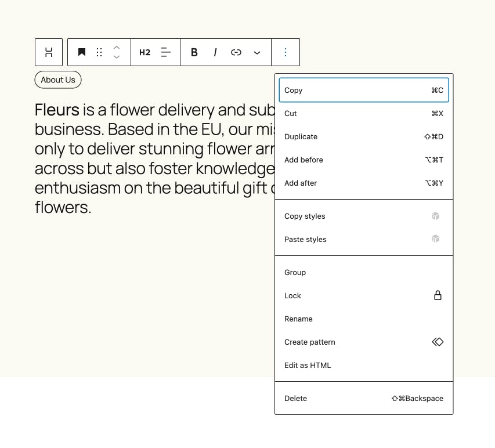
Task: Toggle the three-dot block options menu
Action: point(286,52)
